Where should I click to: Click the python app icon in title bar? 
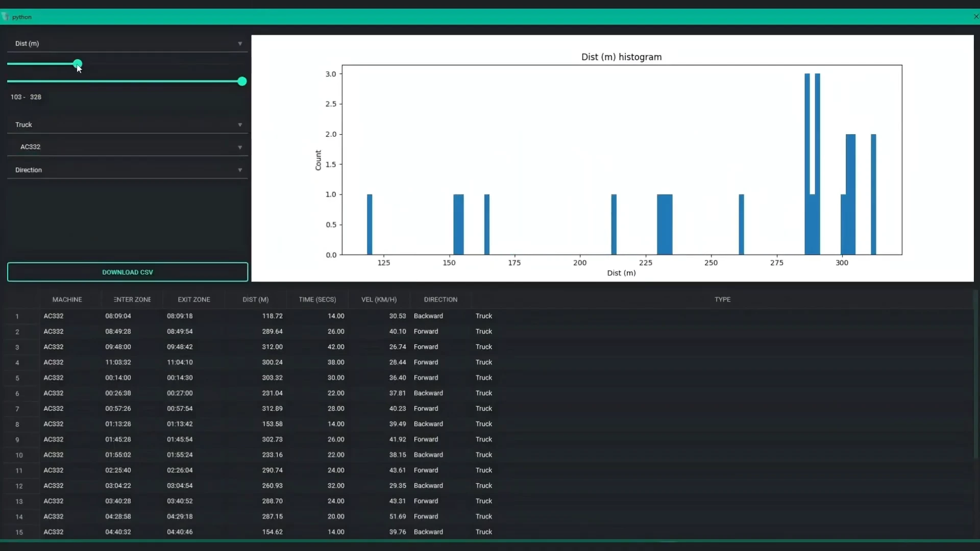pyautogui.click(x=5, y=17)
